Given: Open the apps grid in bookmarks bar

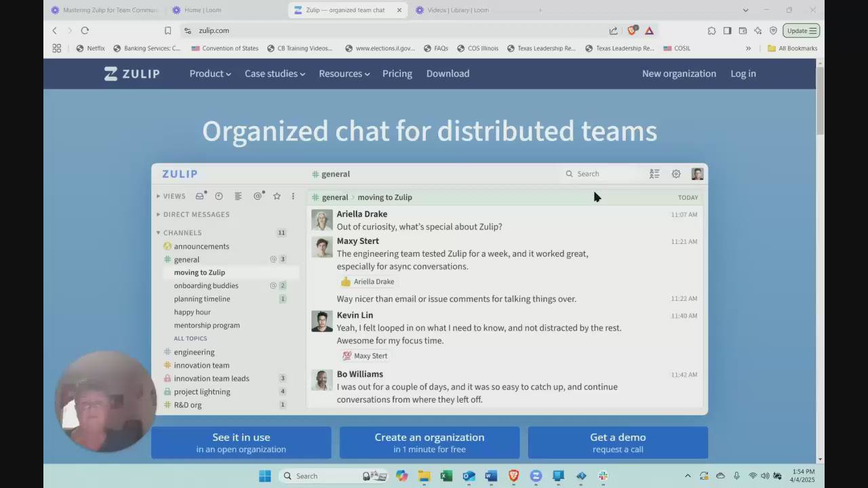Looking at the screenshot, I should click(57, 48).
